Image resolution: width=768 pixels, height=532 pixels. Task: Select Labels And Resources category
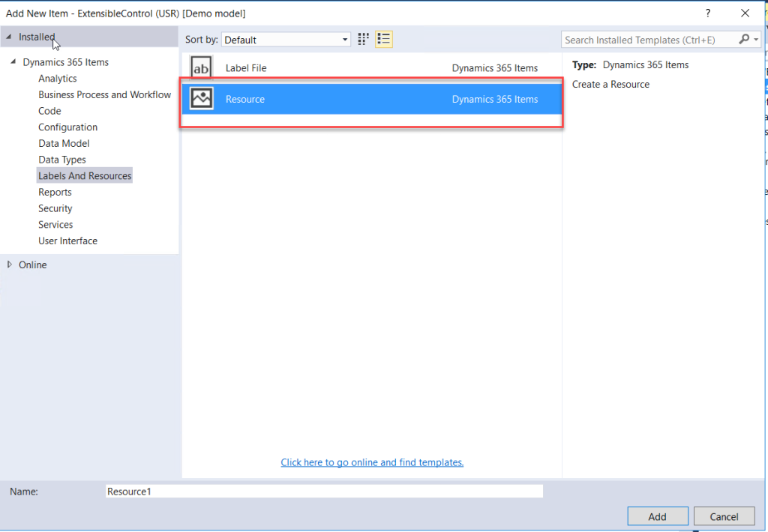coord(85,175)
